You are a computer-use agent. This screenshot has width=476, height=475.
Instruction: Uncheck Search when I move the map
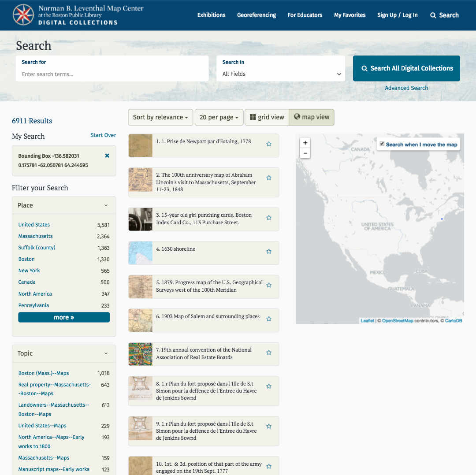(382, 144)
